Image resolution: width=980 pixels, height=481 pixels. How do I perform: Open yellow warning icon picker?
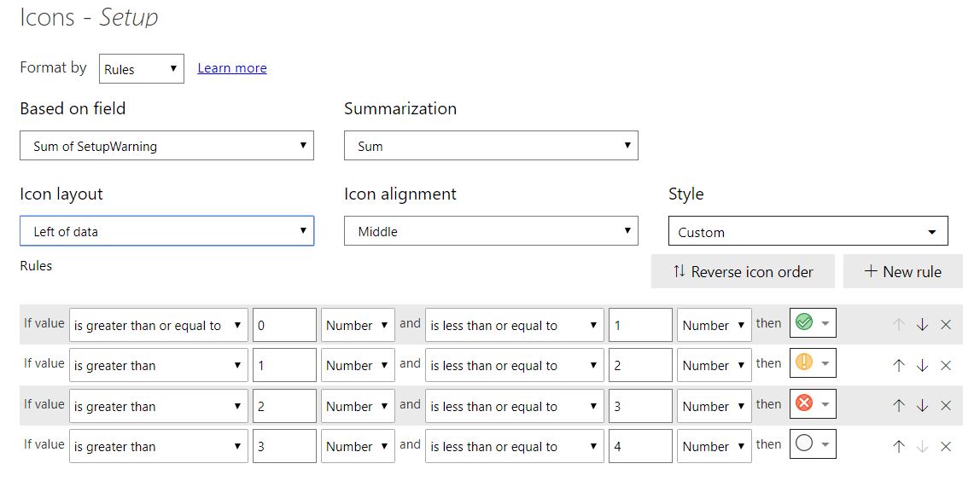click(813, 363)
